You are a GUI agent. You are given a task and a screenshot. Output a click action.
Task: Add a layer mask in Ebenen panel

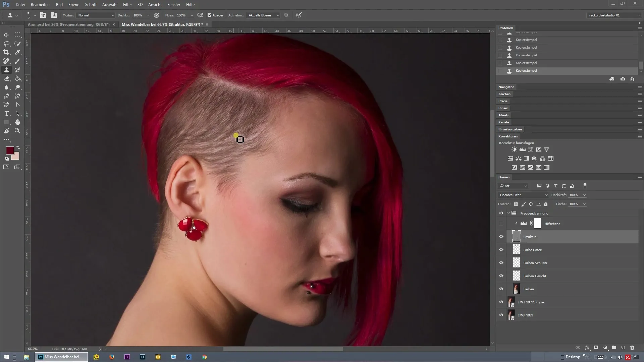(596, 348)
